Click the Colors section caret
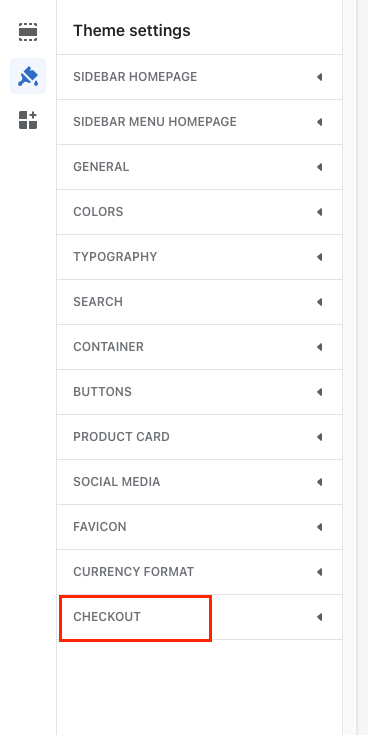368x735 pixels. [x=320, y=212]
